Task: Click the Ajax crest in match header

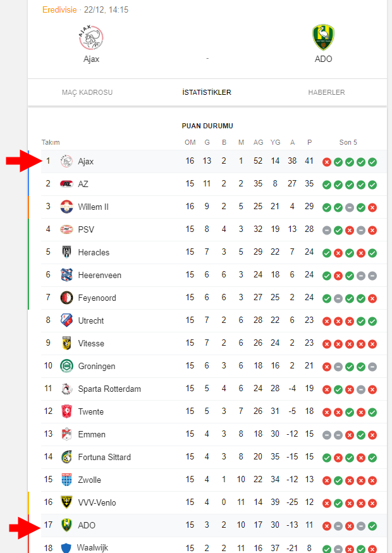Action: click(91, 37)
